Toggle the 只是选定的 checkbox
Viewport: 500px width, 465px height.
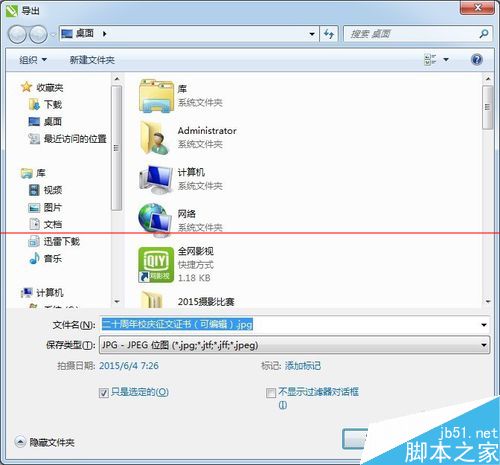[104, 393]
